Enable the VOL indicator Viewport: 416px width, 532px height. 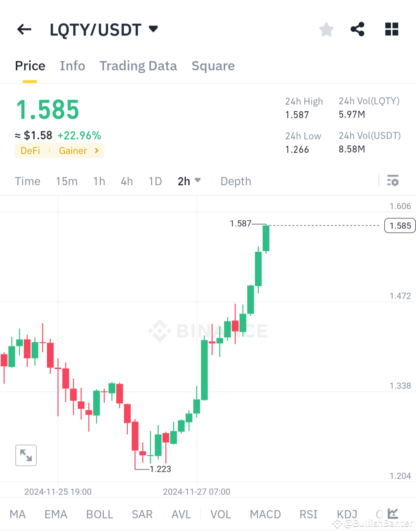pyautogui.click(x=220, y=514)
